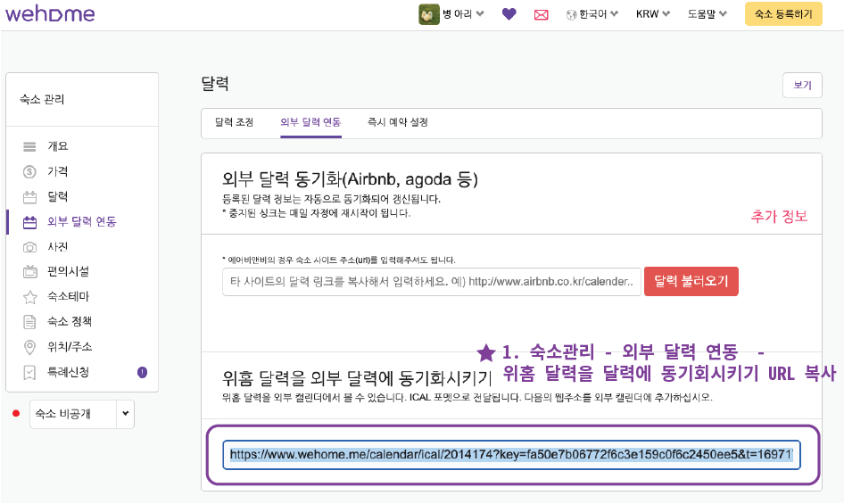Click the 숙소테마 star icon
Screen dimensions: 844x504
[x=29, y=296]
